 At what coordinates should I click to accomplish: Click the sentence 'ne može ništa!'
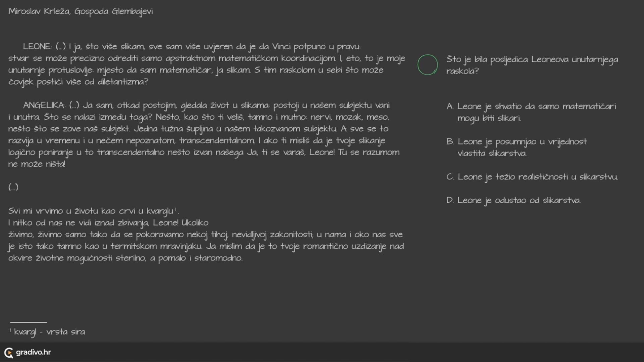coord(37,164)
